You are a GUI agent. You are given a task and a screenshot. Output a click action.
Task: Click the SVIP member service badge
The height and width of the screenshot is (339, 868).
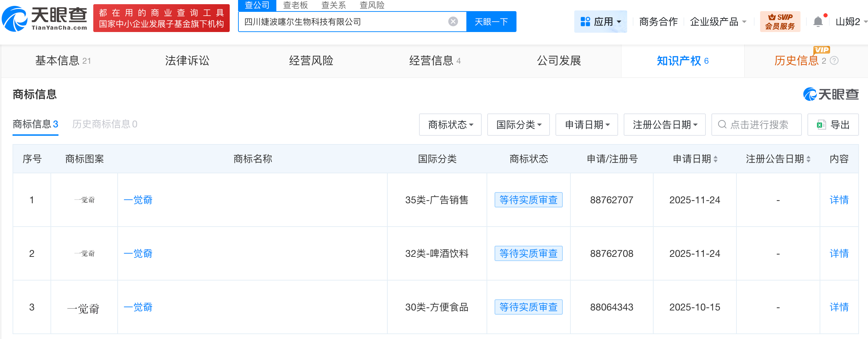pos(780,22)
